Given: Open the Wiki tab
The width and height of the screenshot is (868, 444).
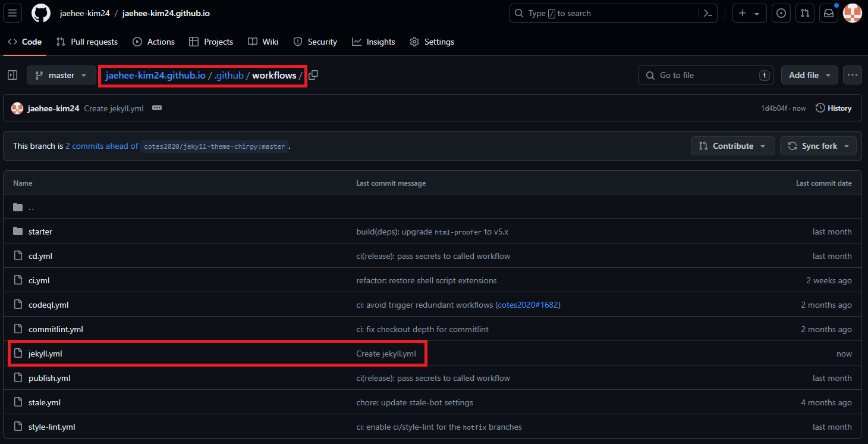Looking at the screenshot, I should click(263, 42).
